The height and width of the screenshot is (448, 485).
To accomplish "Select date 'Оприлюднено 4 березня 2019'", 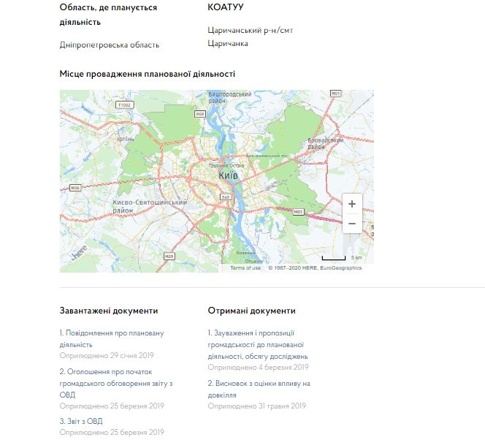I will tap(258, 367).
